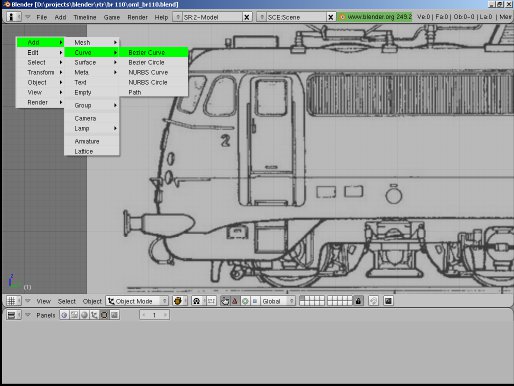Viewport: 514px width, 386px height.
Task: Toggle the layer lock padlock icon
Action: click(358, 301)
